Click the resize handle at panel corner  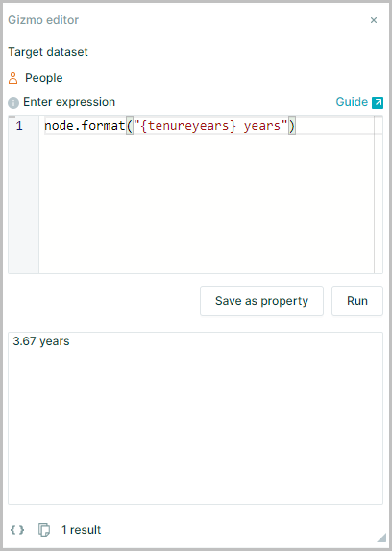381,538
